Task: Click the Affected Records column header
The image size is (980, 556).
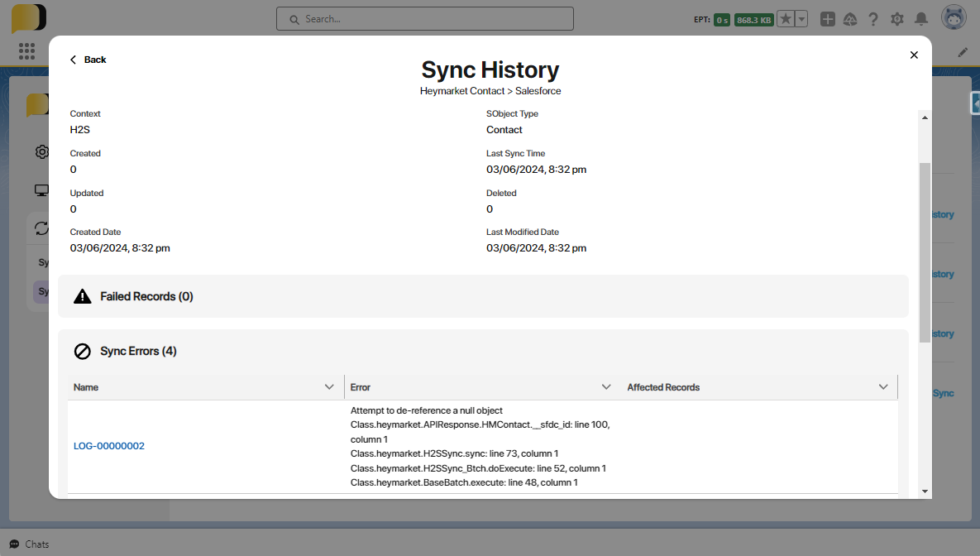Action: click(759, 387)
